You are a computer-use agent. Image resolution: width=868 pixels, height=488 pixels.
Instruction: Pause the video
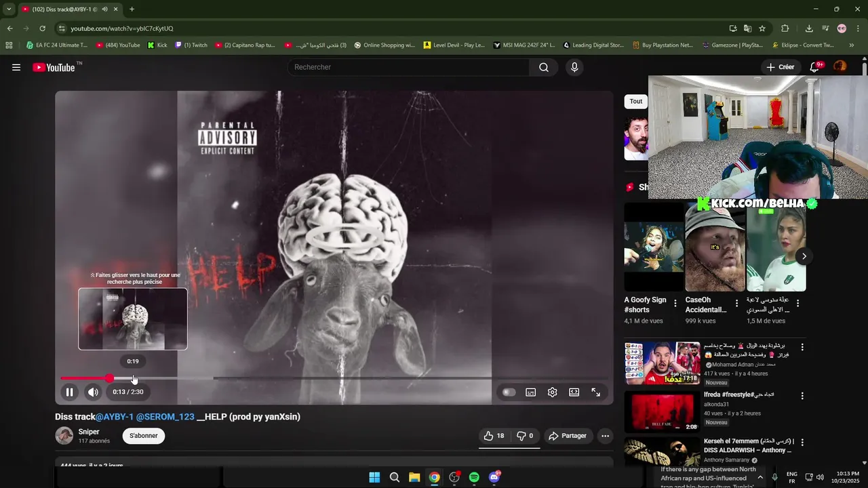click(69, 392)
